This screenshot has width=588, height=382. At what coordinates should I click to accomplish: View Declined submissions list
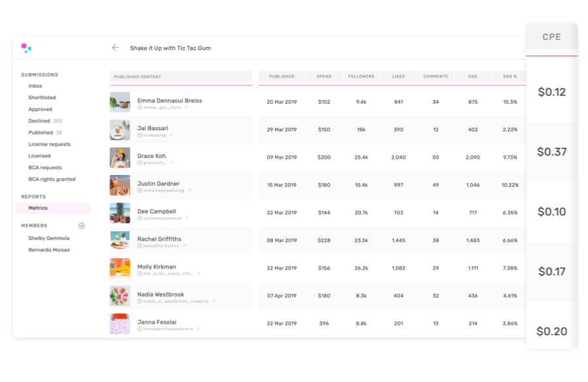(39, 121)
